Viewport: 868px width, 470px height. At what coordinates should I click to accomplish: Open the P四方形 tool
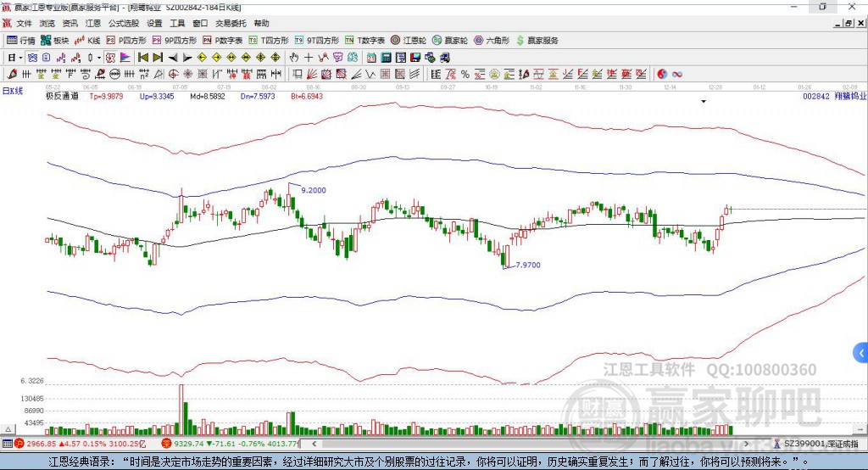pyautogui.click(x=126, y=41)
